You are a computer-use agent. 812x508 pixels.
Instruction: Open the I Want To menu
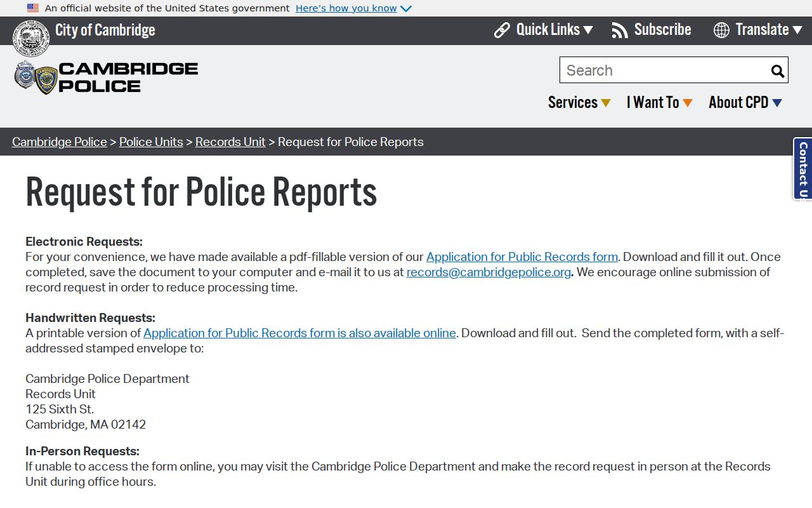(x=660, y=102)
